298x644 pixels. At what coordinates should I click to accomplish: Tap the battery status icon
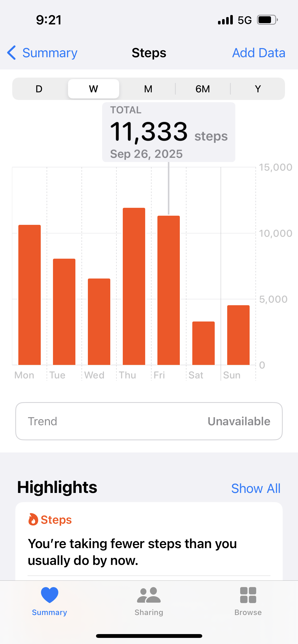click(267, 20)
